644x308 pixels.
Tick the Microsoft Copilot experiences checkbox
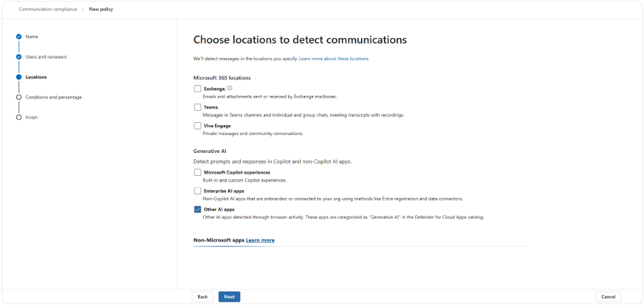click(x=197, y=172)
